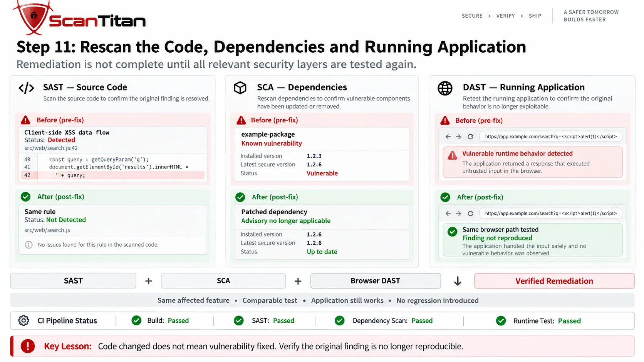Click the Dependency Scan Passed check icon
The image size is (644, 362).
click(x=340, y=320)
